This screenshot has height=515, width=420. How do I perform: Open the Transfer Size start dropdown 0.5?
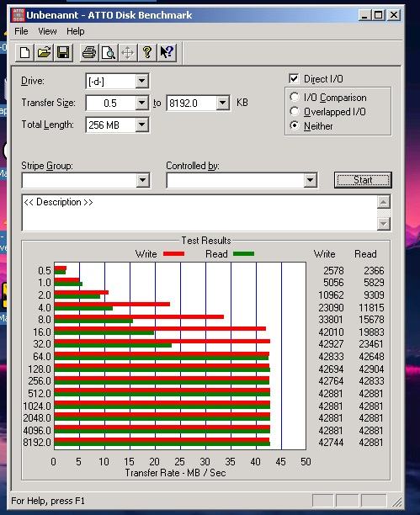pyautogui.click(x=141, y=104)
